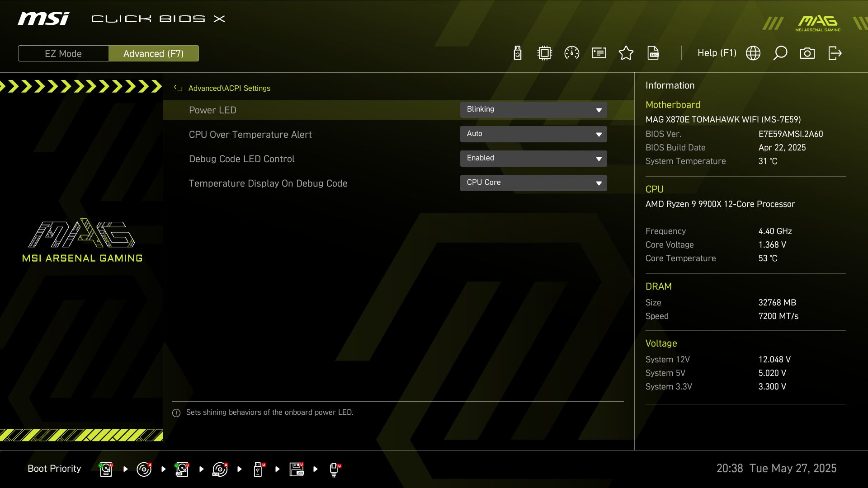
Task: Open Debug Code LED Control dropdown
Action: point(533,159)
